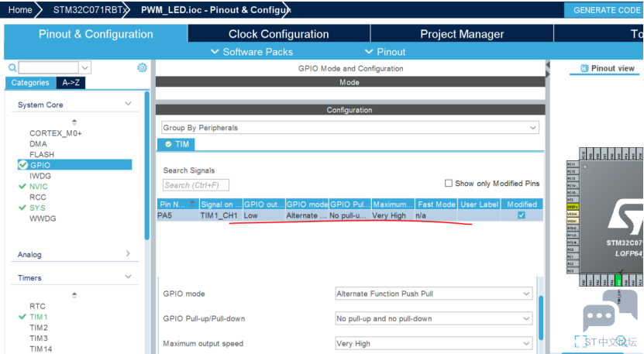Select the Pinout & Configuration tab
Screen dimensions: 644x354
click(95, 33)
